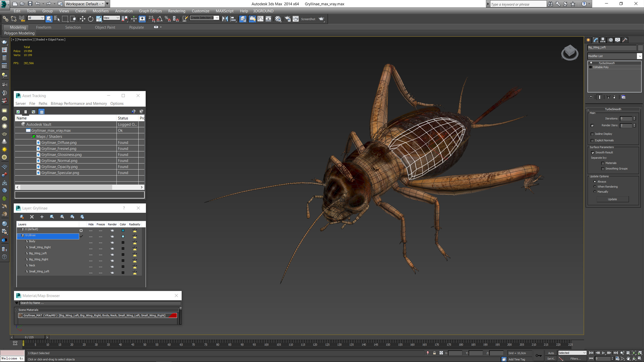Click the Auto key button

coord(551,353)
